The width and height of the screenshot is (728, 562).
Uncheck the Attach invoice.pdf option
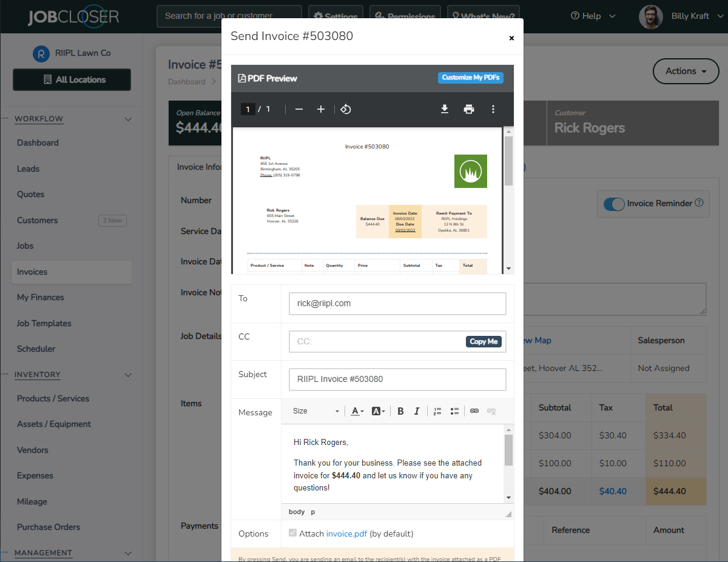pos(293,533)
